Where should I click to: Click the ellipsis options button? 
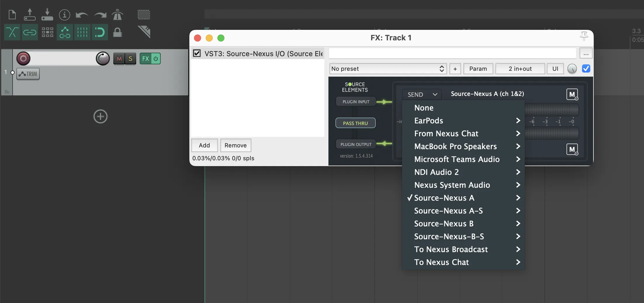point(586,53)
